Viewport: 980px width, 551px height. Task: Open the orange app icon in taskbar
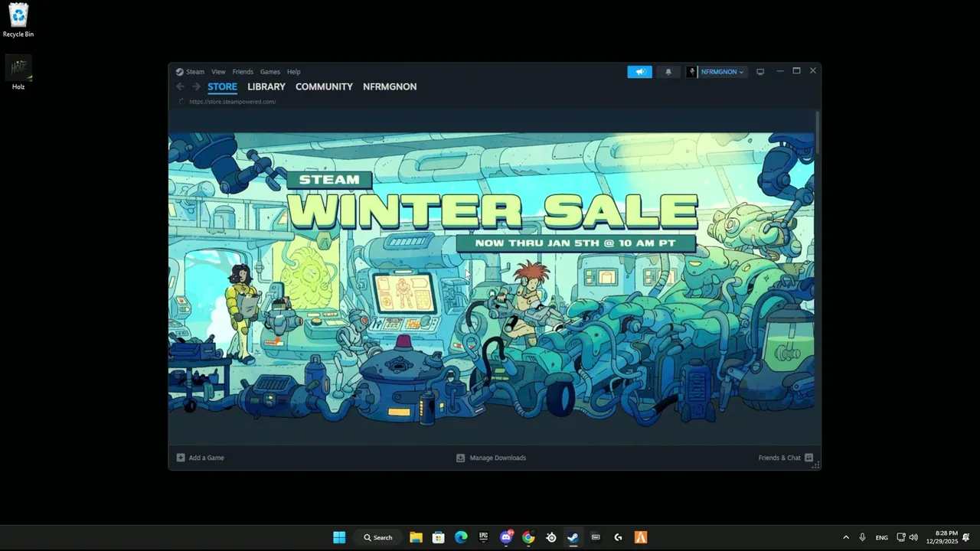tap(641, 537)
